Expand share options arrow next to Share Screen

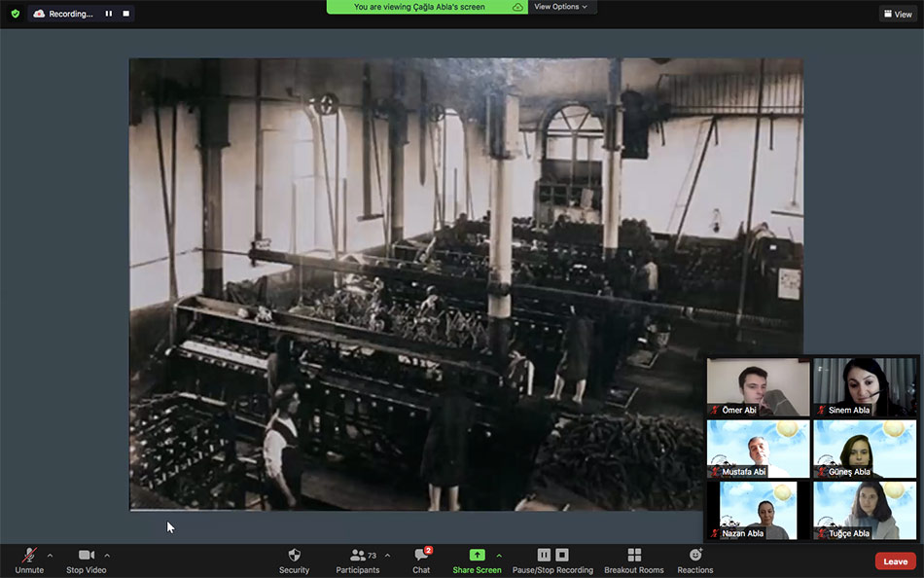pyautogui.click(x=499, y=555)
